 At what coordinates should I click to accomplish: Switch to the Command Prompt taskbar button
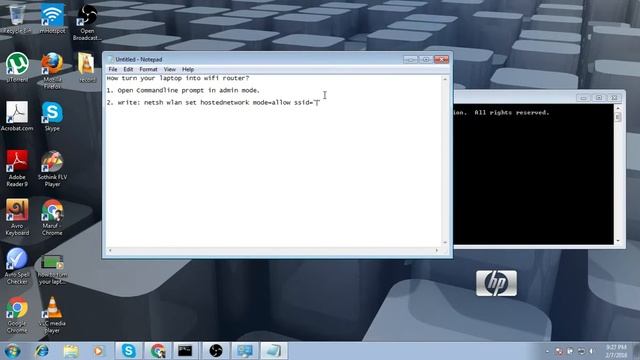point(185,351)
